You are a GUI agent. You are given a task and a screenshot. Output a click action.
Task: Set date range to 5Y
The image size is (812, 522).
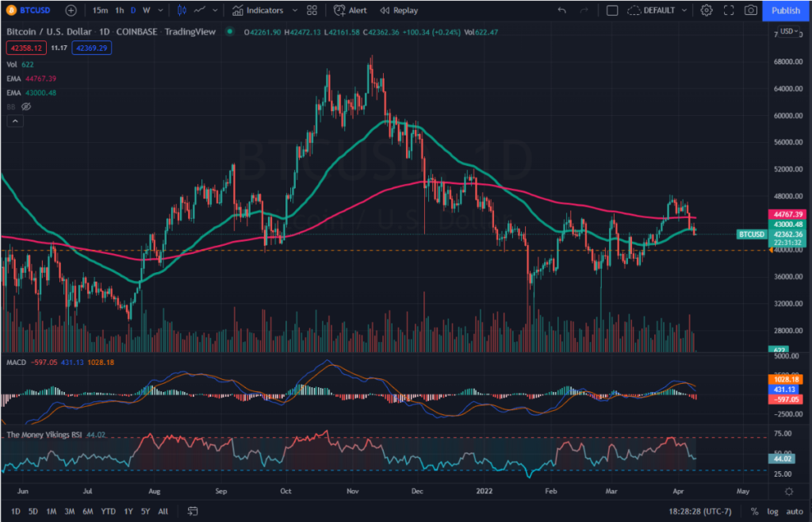coord(146,511)
